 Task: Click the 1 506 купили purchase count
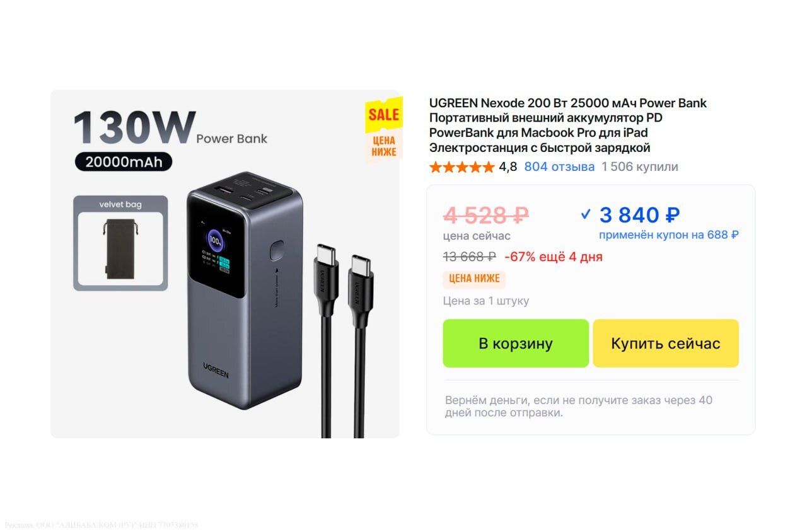(640, 167)
